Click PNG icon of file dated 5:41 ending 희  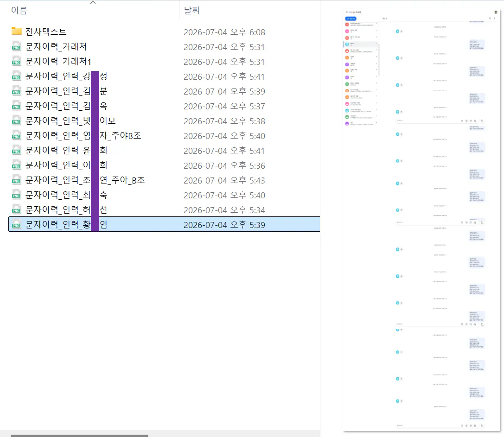[16, 150]
